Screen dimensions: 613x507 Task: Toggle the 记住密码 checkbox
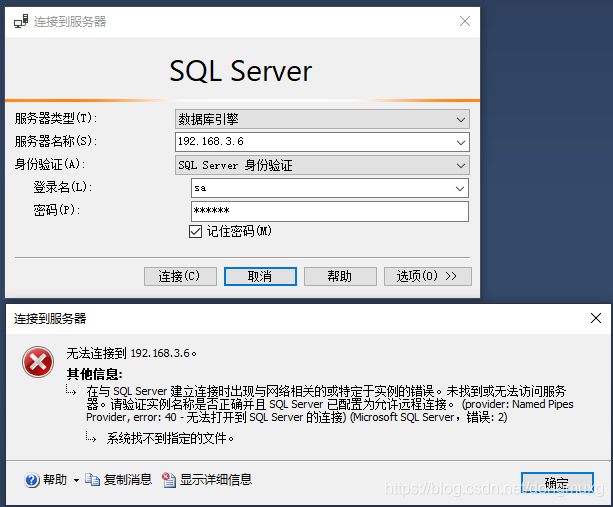195,231
